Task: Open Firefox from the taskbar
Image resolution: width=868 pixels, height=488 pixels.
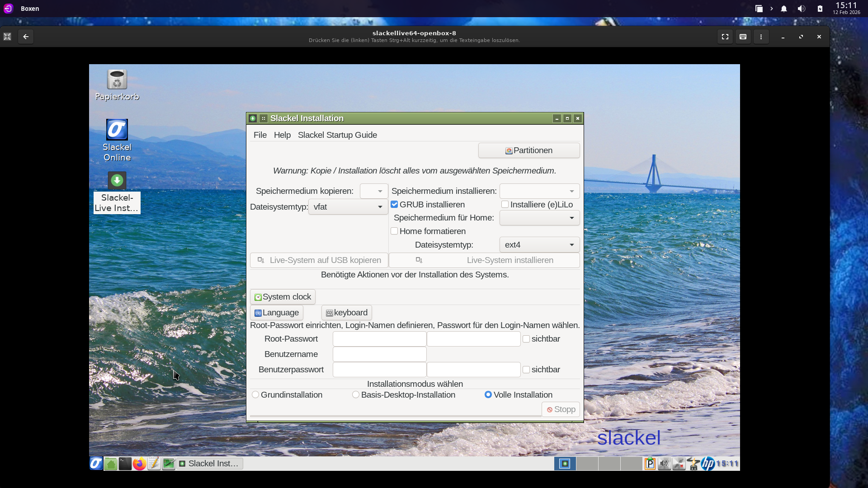Action: (x=139, y=464)
